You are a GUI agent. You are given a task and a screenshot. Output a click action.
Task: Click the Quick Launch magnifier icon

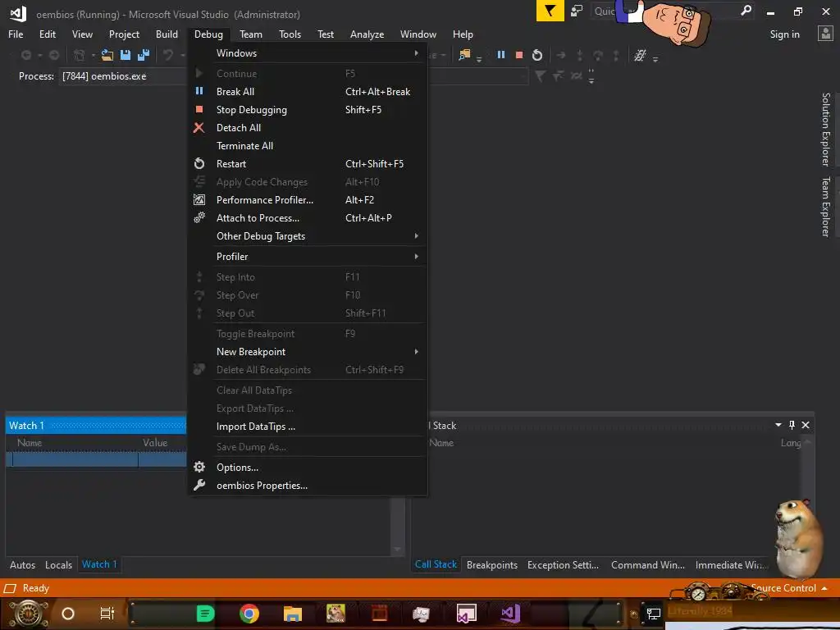tap(745, 11)
